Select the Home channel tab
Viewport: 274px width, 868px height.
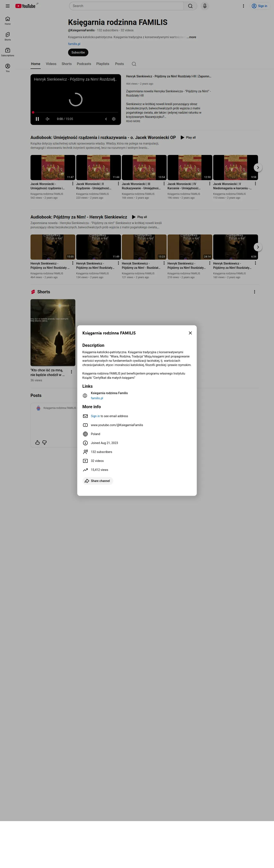click(x=35, y=64)
